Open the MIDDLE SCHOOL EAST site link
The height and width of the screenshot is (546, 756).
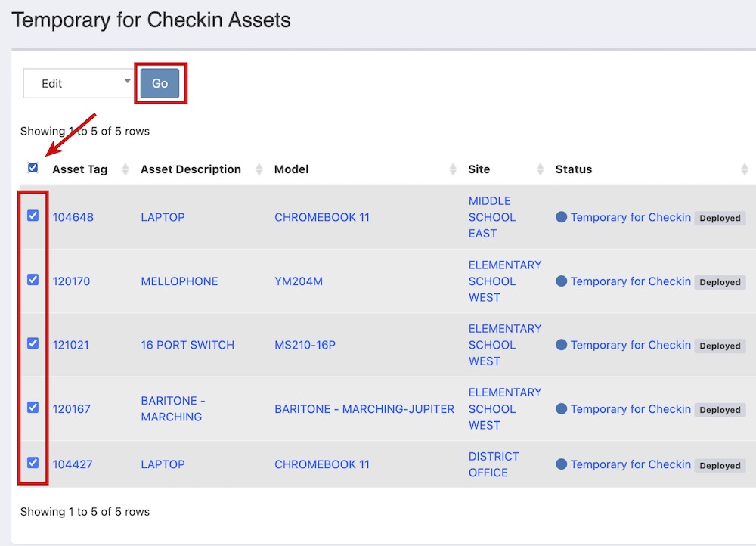(492, 217)
